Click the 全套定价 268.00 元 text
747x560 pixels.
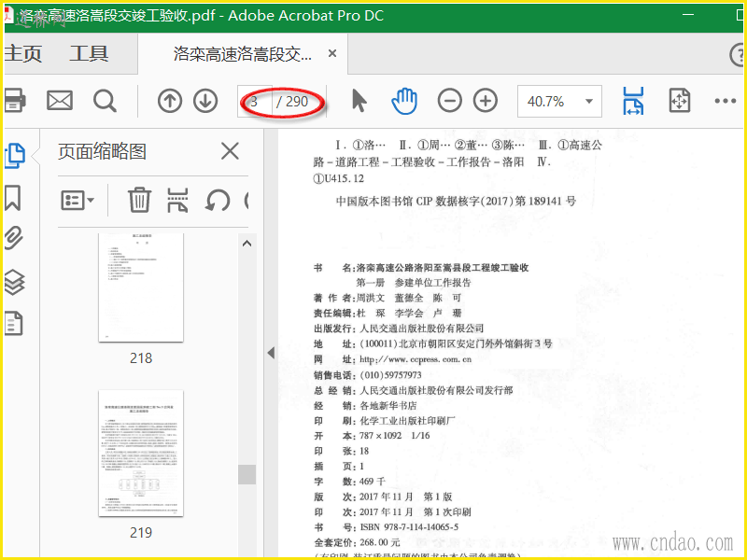(x=357, y=542)
